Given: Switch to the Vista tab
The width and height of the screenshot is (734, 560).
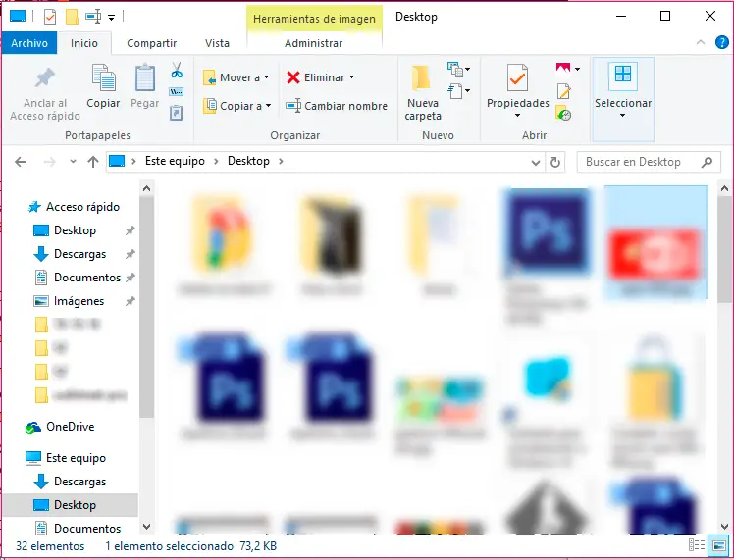Looking at the screenshot, I should pyautogui.click(x=217, y=43).
